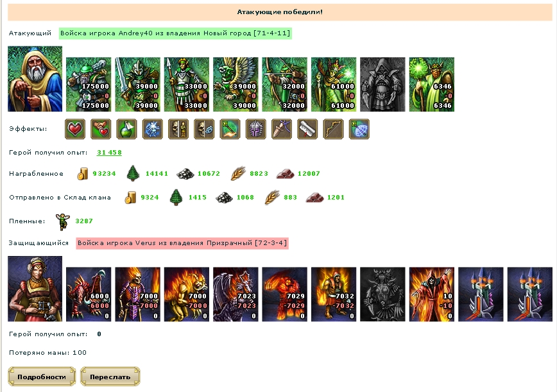Click the attacker label Войска игрока Andrey40
The width and height of the screenshot is (557, 392).
[175, 33]
